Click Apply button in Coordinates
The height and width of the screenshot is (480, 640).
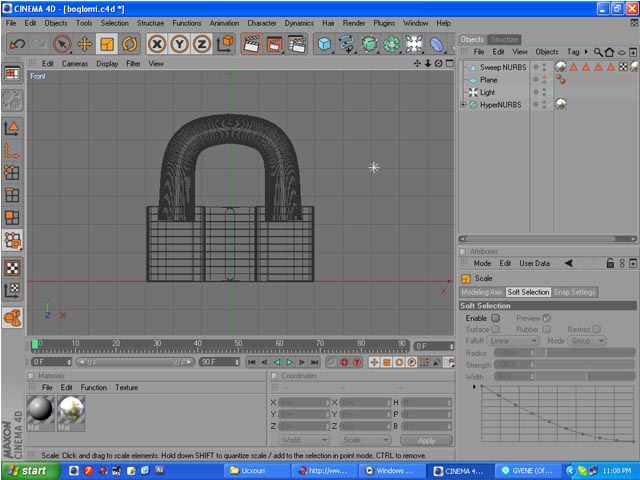tap(427, 440)
